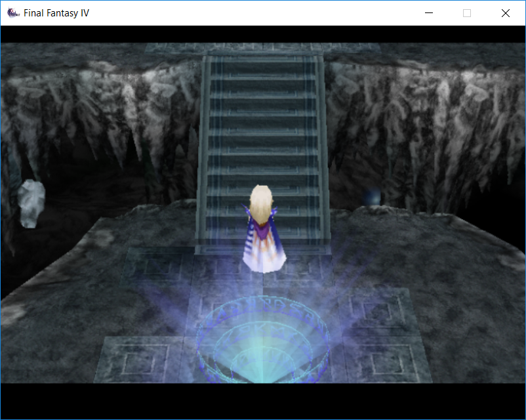The width and height of the screenshot is (526, 420).
Task: Click the white crystal rock on left wall
Action: (x=31, y=204)
